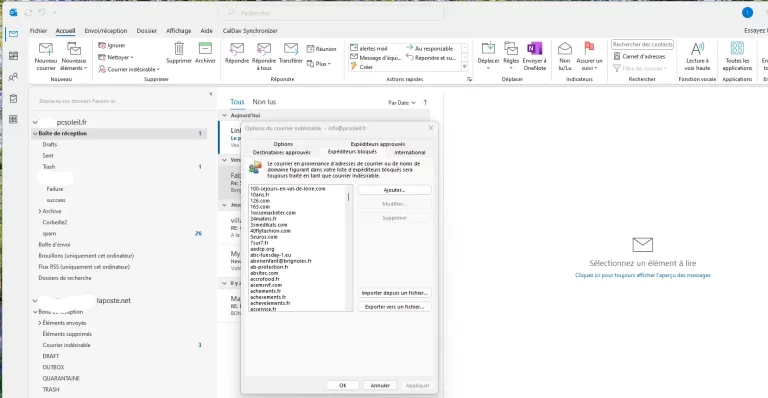768x398 pixels.
Task: Open the Tasks view in the left rail
Action: pyautogui.click(x=13, y=98)
